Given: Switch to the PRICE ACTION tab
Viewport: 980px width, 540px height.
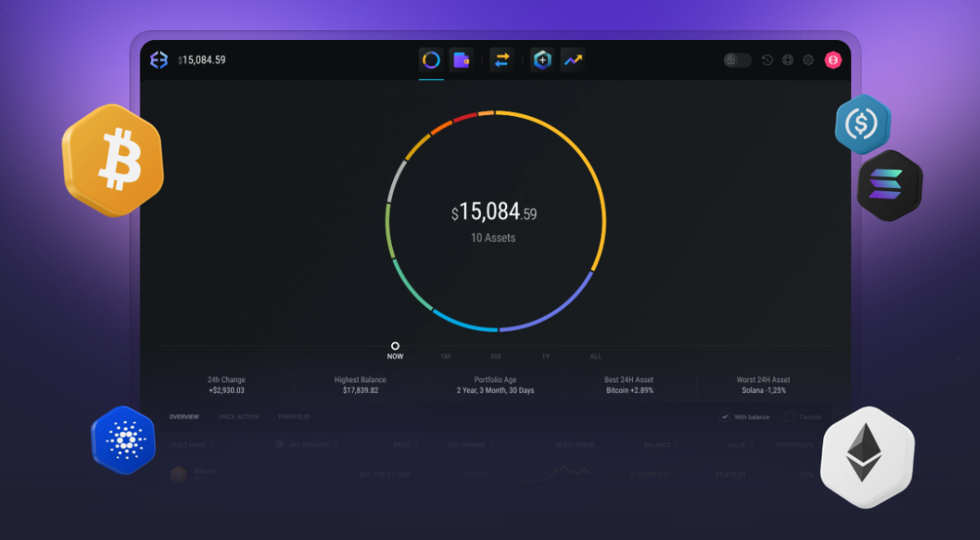Looking at the screenshot, I should point(238,417).
